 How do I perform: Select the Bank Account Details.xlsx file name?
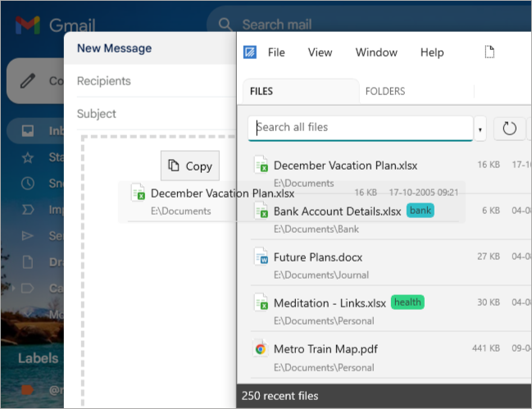[x=337, y=211]
